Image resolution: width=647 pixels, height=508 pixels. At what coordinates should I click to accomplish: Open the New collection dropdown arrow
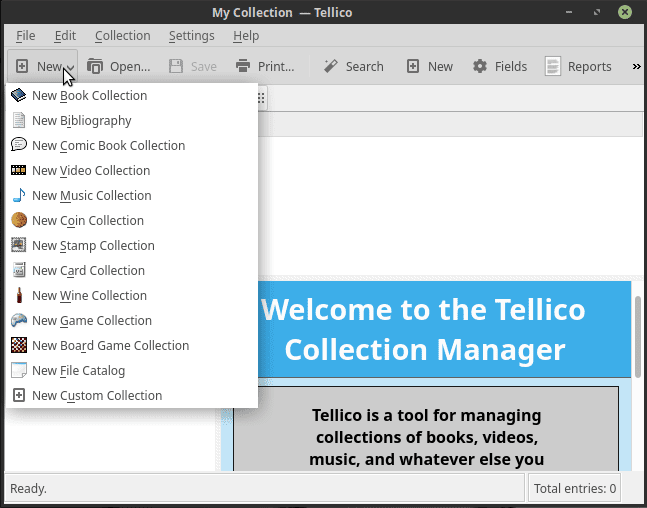(71, 67)
